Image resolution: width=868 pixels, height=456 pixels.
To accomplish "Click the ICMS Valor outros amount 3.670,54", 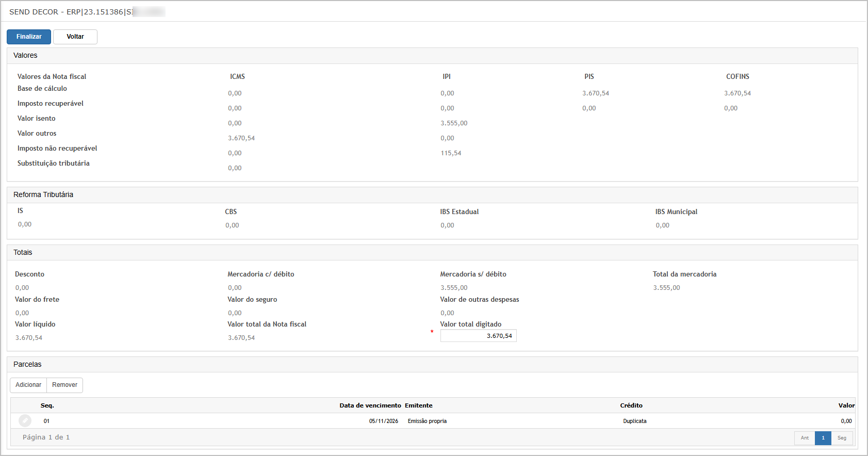I will (241, 138).
